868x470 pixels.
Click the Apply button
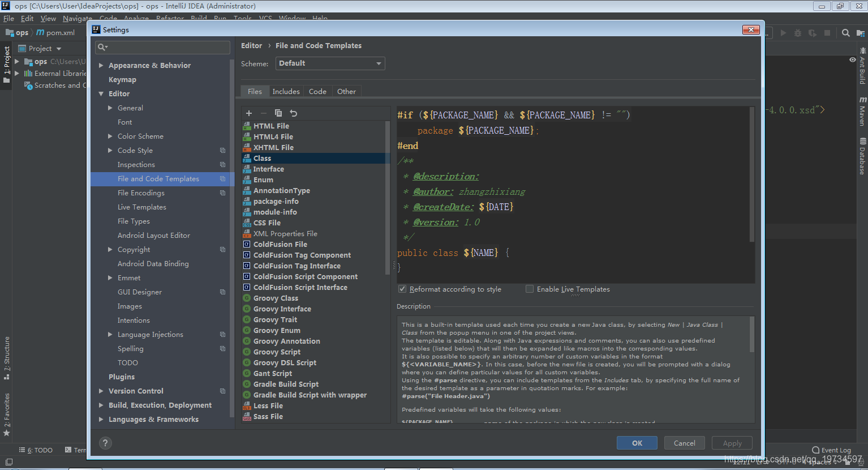(732, 443)
